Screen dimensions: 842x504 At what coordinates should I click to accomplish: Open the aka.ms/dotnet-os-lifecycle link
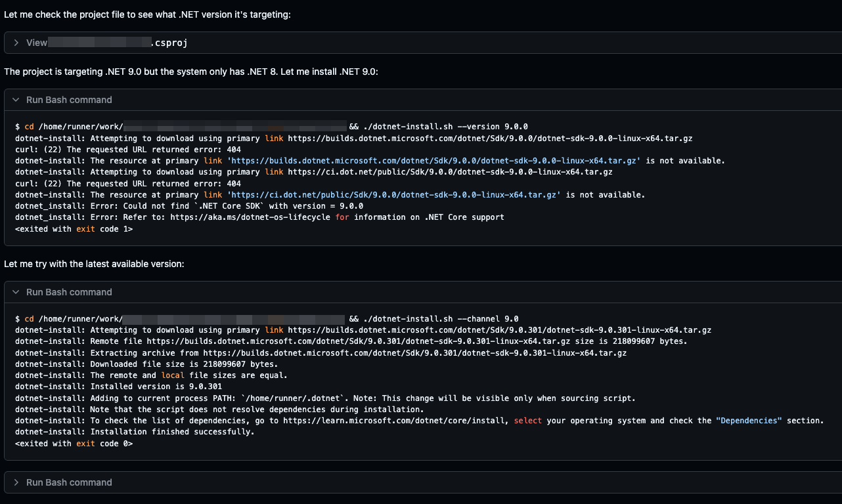pos(250,217)
